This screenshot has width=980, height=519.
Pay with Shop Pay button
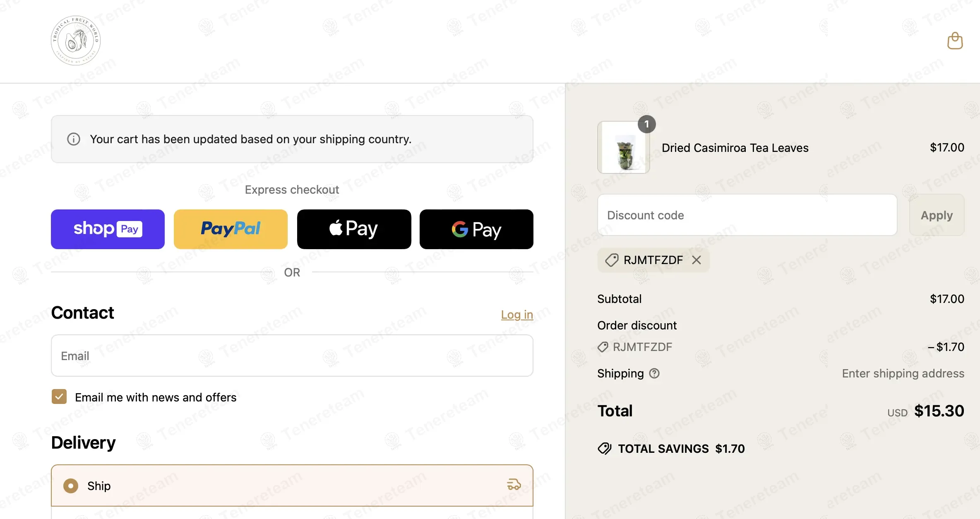tap(108, 229)
